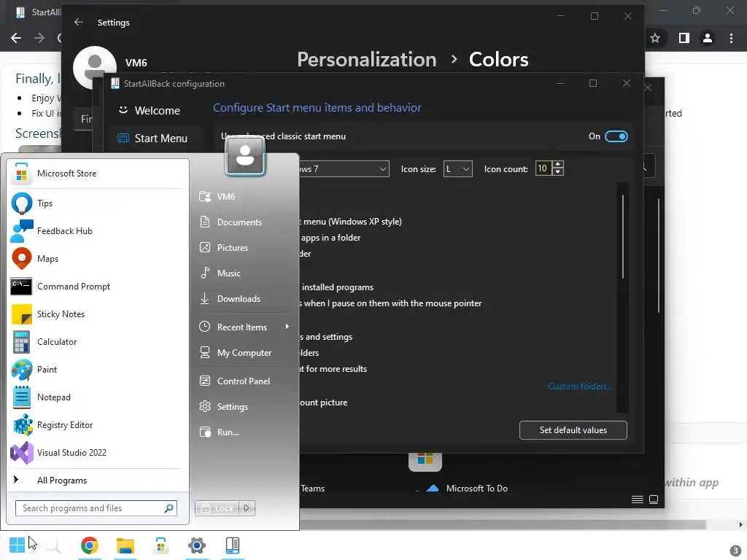Launch the Tips app icon
This screenshot has height=560, width=747.
point(21,203)
